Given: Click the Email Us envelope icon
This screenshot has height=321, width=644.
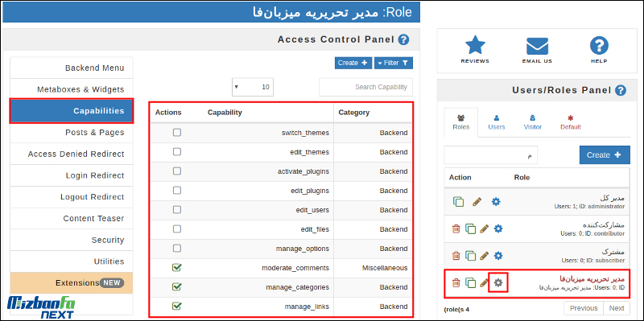Looking at the screenshot, I should click(x=537, y=46).
